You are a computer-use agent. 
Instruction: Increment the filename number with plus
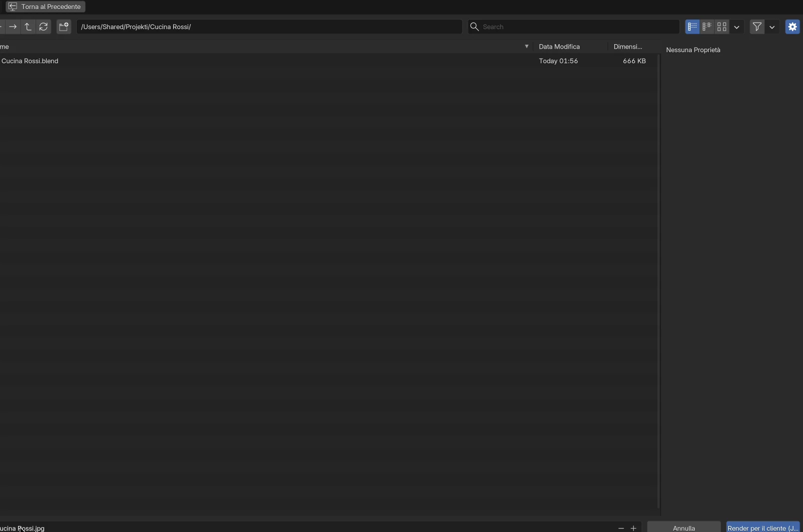634,528
